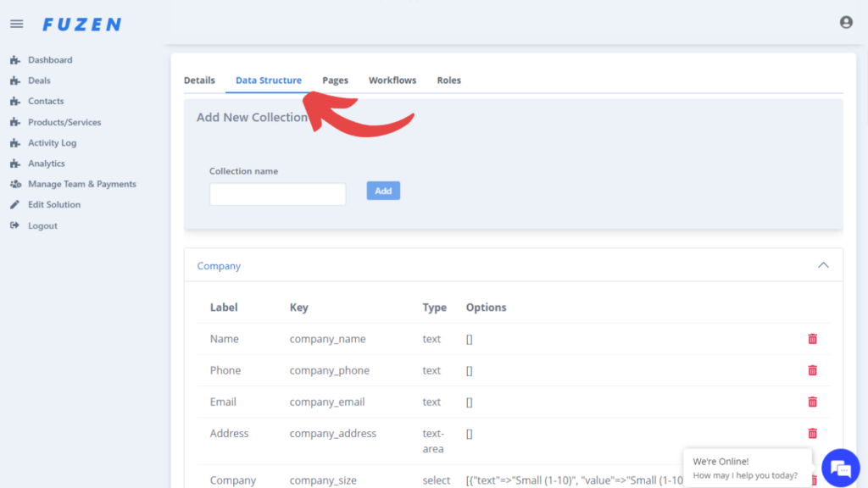Open the live chat bubble
The height and width of the screenshot is (488, 868).
point(840,468)
